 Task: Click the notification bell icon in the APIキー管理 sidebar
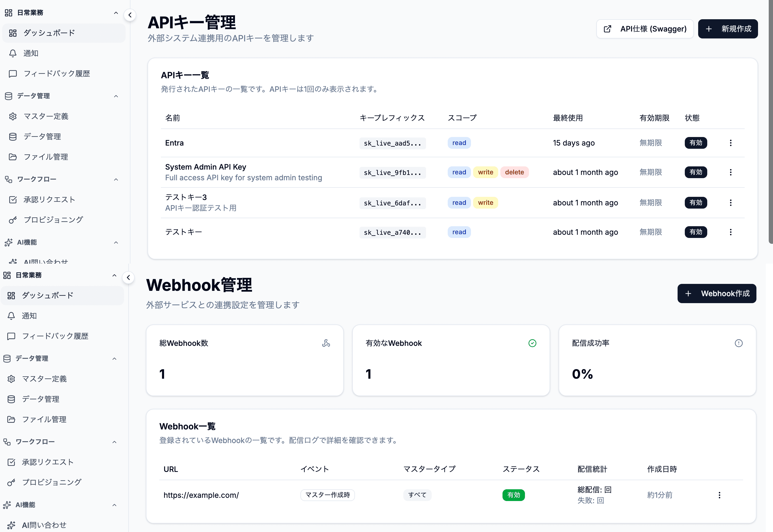tap(13, 53)
